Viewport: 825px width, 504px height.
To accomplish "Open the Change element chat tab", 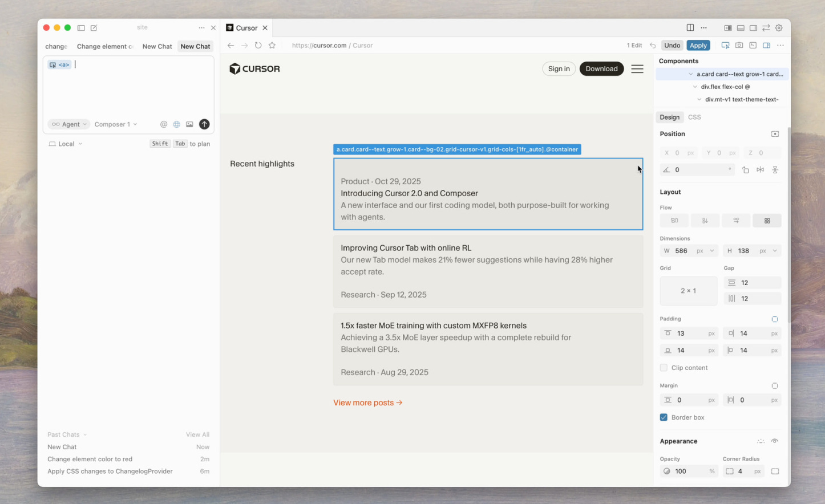I will (x=105, y=46).
